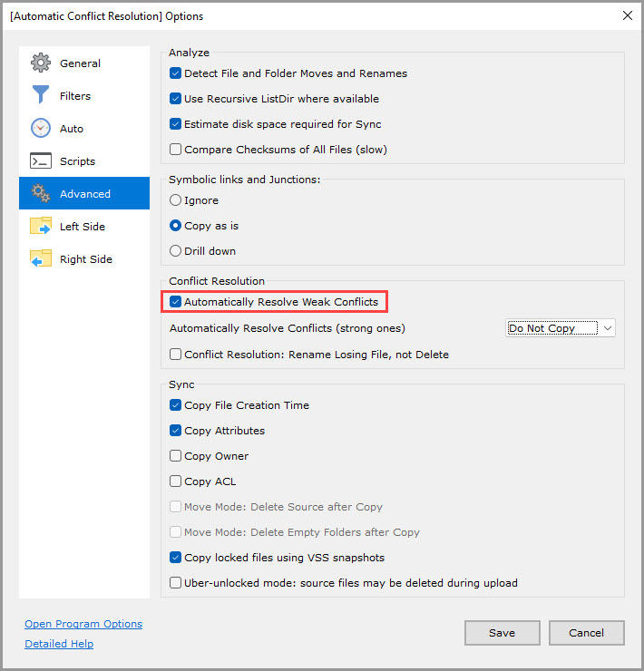Image resolution: width=644 pixels, height=671 pixels.
Task: Enable Compare Checksums of All Files
Action: [175, 149]
